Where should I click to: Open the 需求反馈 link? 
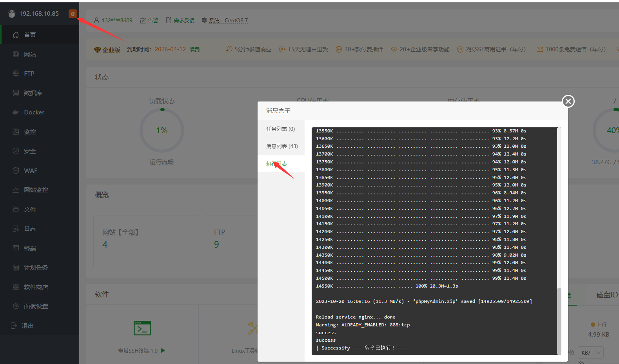point(180,20)
